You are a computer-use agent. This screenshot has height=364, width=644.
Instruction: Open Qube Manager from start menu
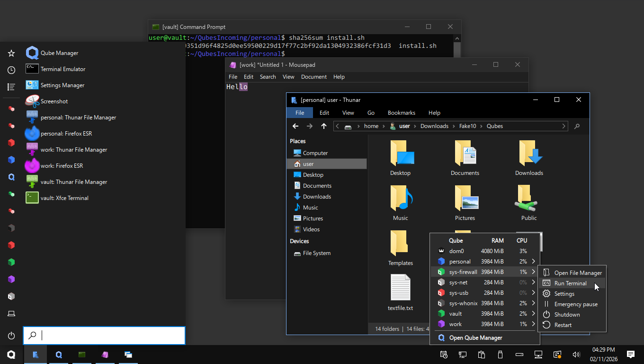(x=59, y=53)
